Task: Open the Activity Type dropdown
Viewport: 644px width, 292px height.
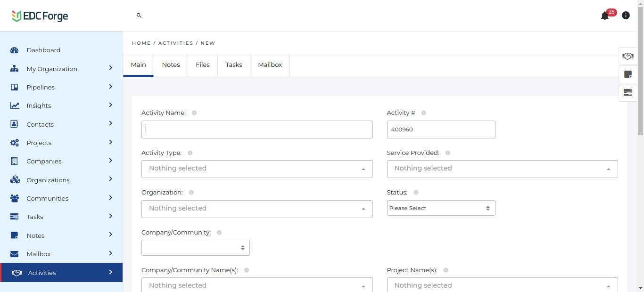Action: 257,169
